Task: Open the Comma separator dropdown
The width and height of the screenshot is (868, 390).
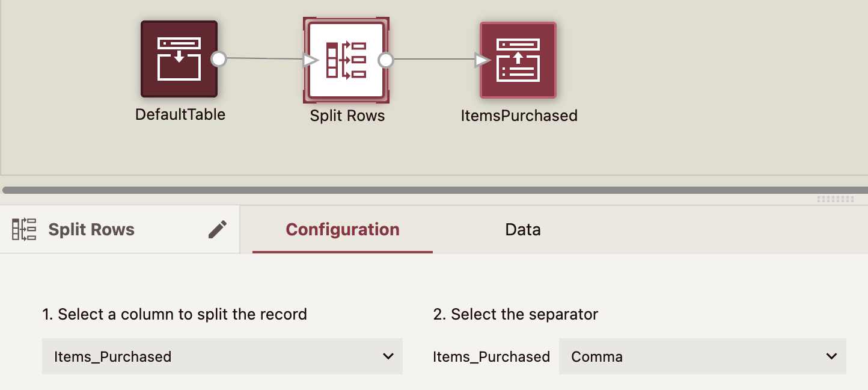Action: pyautogui.click(x=702, y=356)
